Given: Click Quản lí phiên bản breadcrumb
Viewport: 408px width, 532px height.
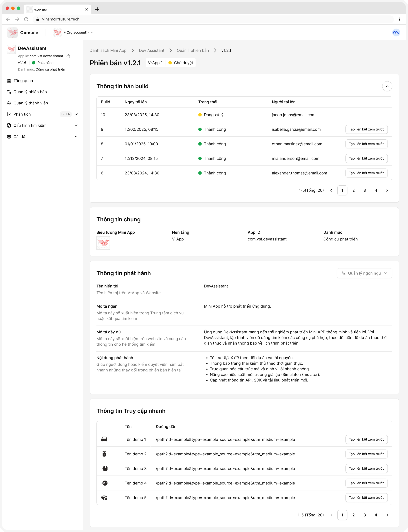Looking at the screenshot, I should click(x=193, y=51).
